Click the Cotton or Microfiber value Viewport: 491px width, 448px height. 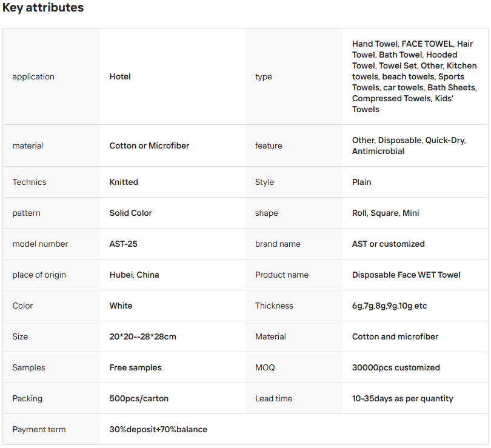149,145
